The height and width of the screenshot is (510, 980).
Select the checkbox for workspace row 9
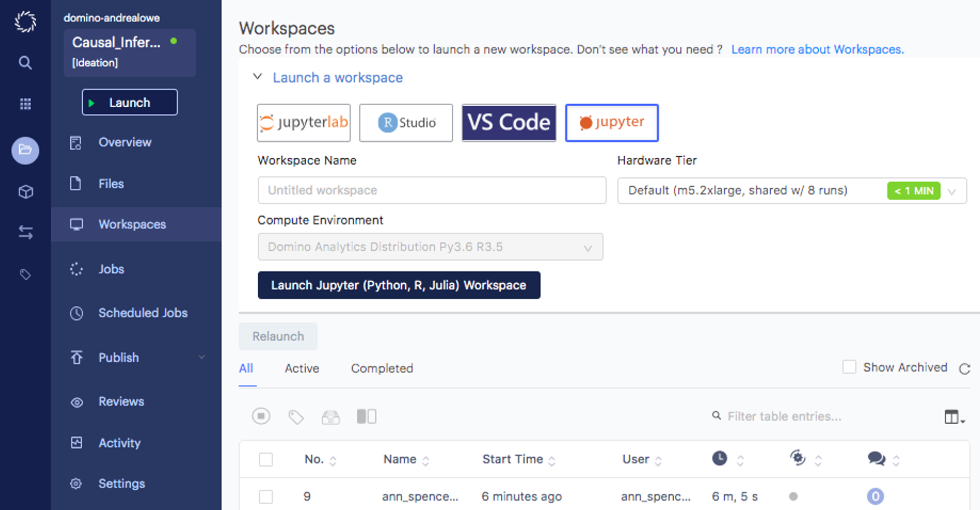click(266, 496)
